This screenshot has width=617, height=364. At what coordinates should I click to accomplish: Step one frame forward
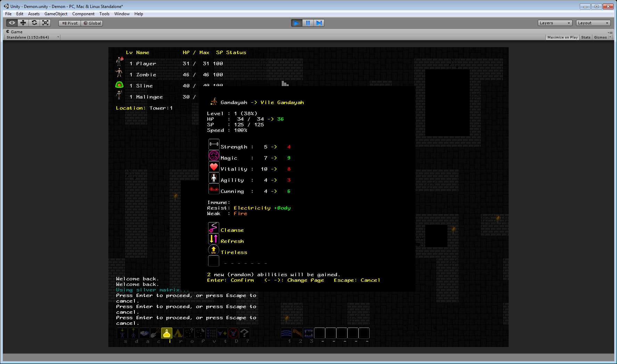pyautogui.click(x=319, y=23)
